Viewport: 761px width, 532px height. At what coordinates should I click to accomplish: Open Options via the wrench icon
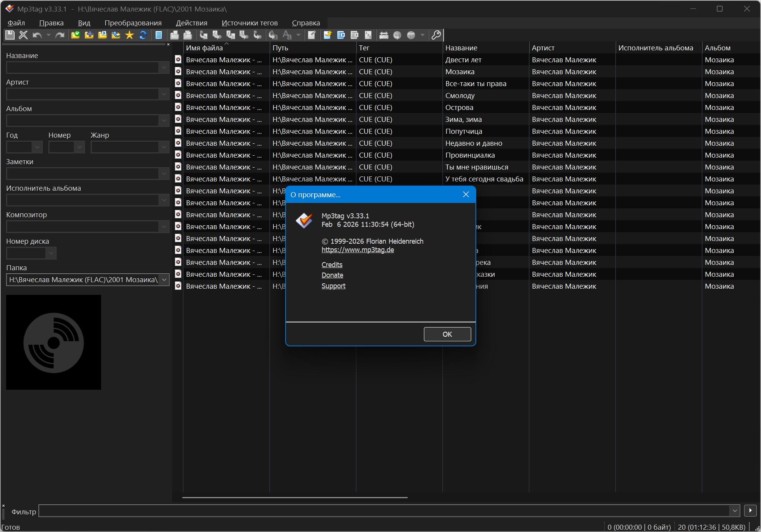[x=436, y=35]
